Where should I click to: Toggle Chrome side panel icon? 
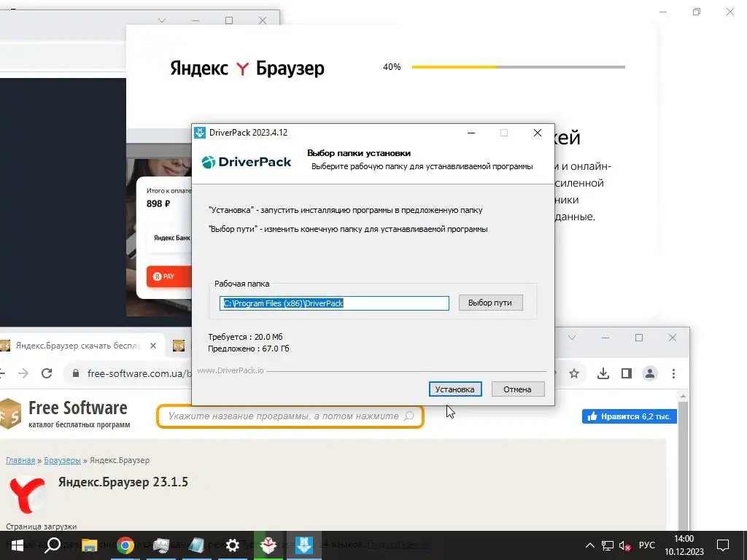coord(627,374)
